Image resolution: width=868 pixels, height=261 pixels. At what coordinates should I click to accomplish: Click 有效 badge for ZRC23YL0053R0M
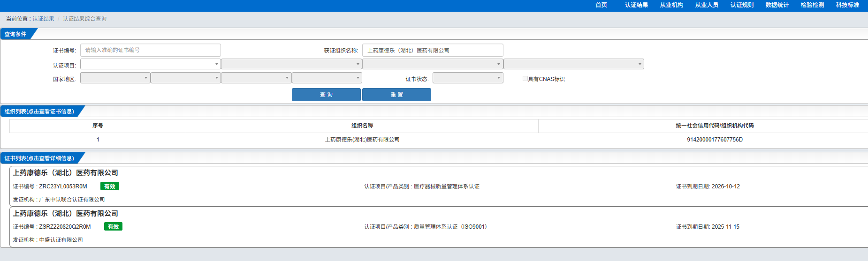pyautogui.click(x=110, y=186)
